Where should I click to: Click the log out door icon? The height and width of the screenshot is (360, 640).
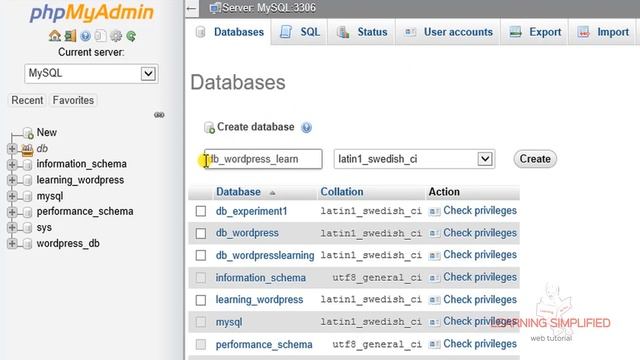tap(70, 36)
